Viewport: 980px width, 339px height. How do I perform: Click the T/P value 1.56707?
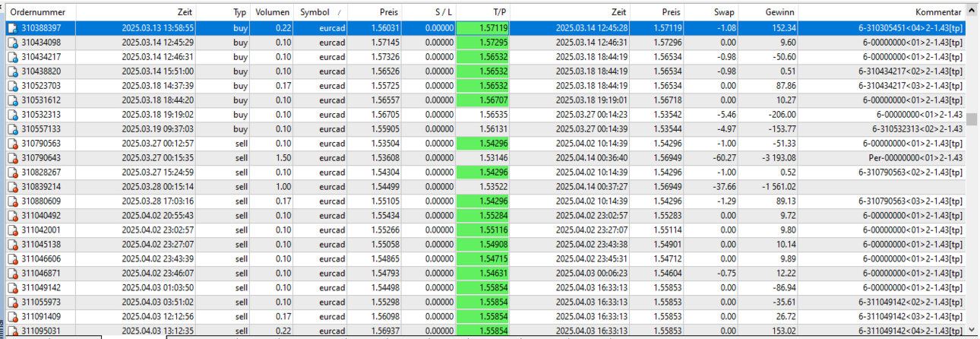(x=493, y=100)
